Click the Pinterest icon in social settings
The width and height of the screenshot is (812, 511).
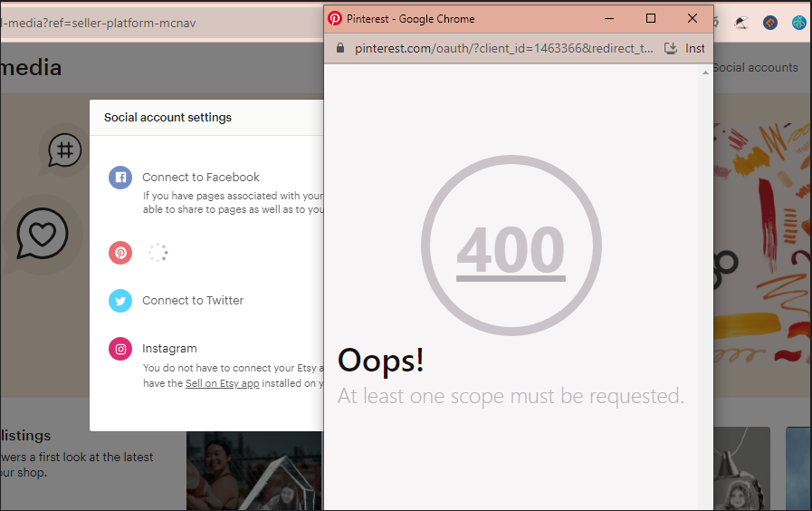coord(120,254)
